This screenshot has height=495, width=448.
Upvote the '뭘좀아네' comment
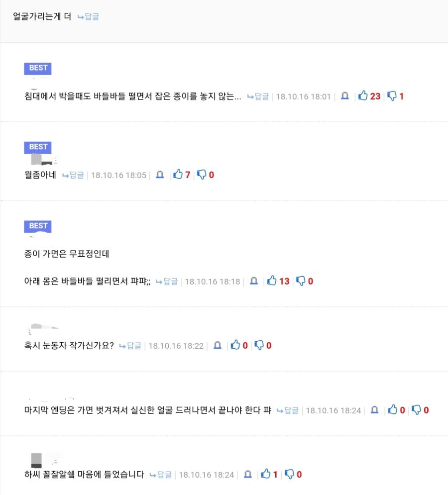click(x=178, y=175)
